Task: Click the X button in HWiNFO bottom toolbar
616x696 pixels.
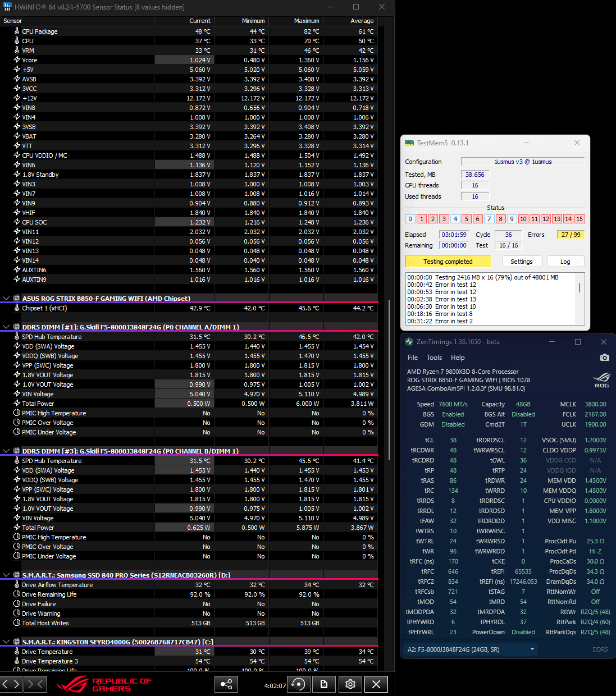Action: 376,684
